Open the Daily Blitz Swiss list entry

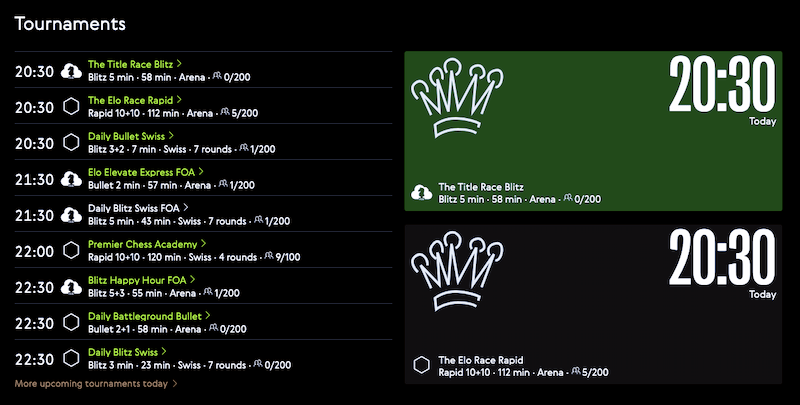click(x=122, y=352)
